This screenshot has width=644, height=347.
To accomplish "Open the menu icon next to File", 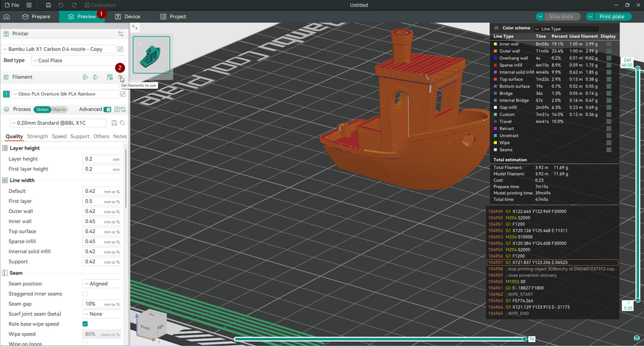I will pos(29,5).
